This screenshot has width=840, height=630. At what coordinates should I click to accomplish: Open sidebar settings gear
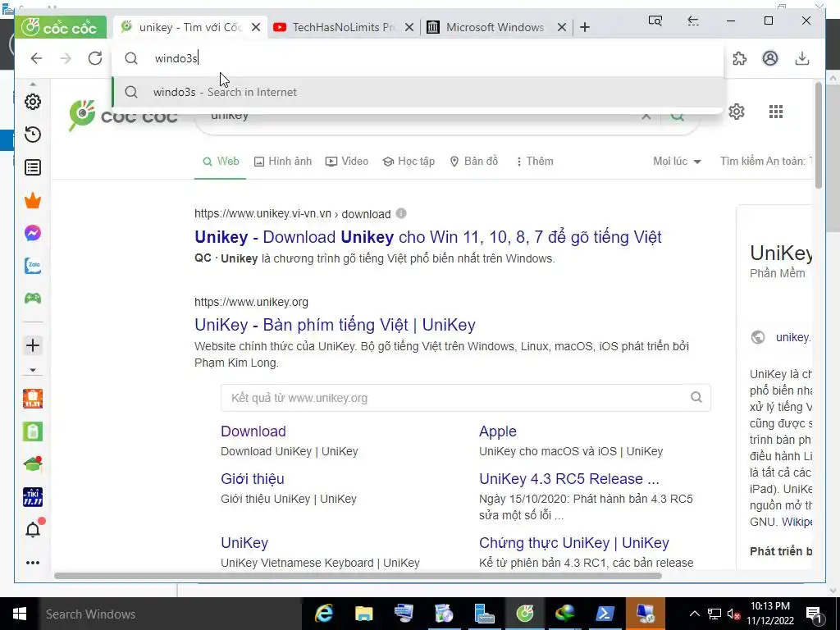[33, 102]
